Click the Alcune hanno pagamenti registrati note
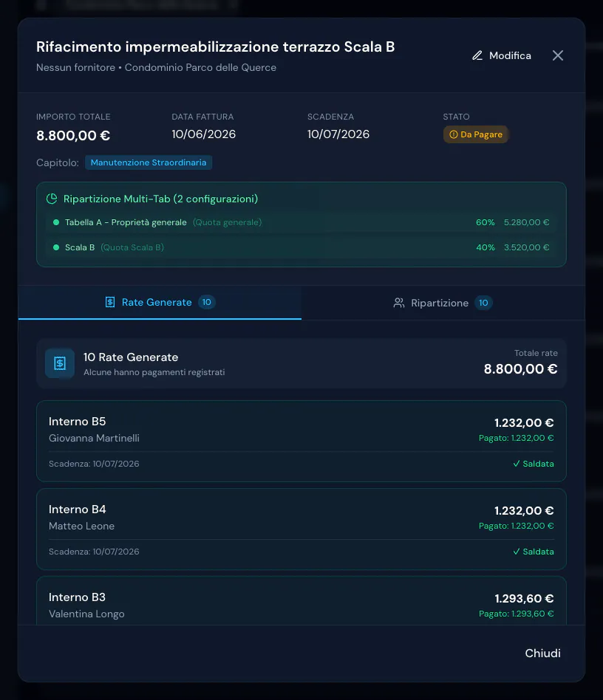Image resolution: width=603 pixels, height=700 pixels. coord(154,372)
